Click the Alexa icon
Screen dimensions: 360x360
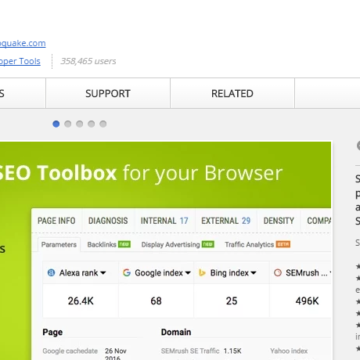click(51, 273)
